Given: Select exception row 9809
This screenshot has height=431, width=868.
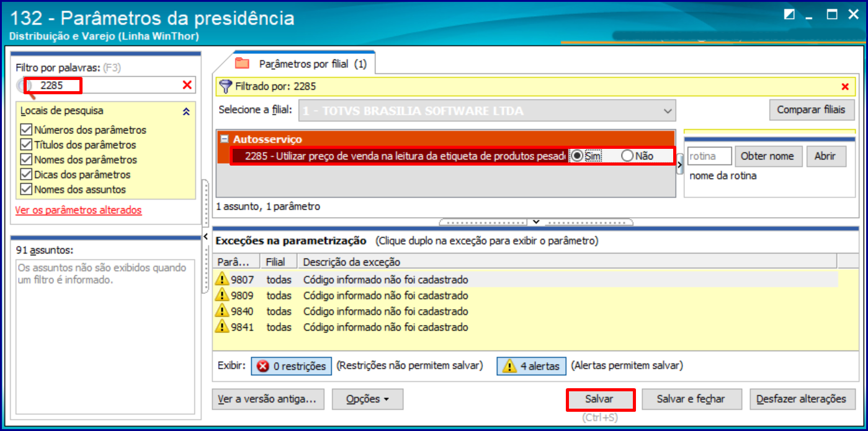Looking at the screenshot, I should pyautogui.click(x=526, y=295).
